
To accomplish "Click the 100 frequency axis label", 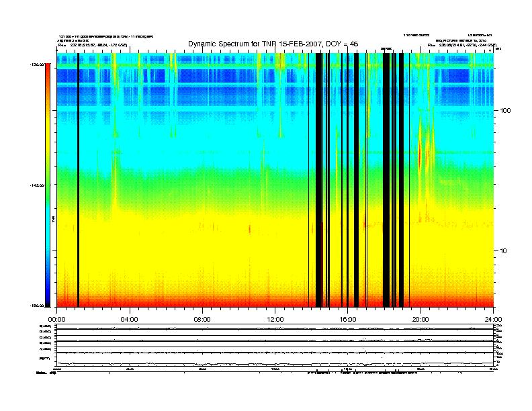I will [x=507, y=109].
